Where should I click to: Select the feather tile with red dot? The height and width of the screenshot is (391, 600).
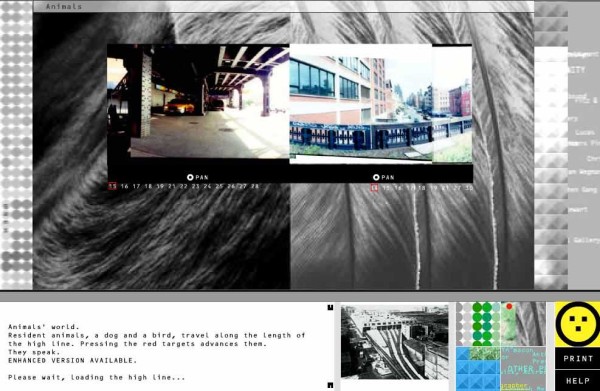coord(523,324)
